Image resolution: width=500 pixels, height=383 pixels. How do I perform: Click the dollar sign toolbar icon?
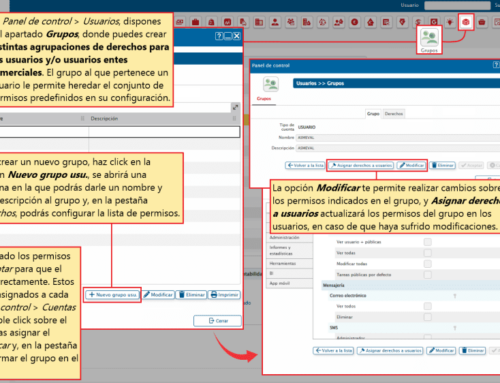[418, 22]
